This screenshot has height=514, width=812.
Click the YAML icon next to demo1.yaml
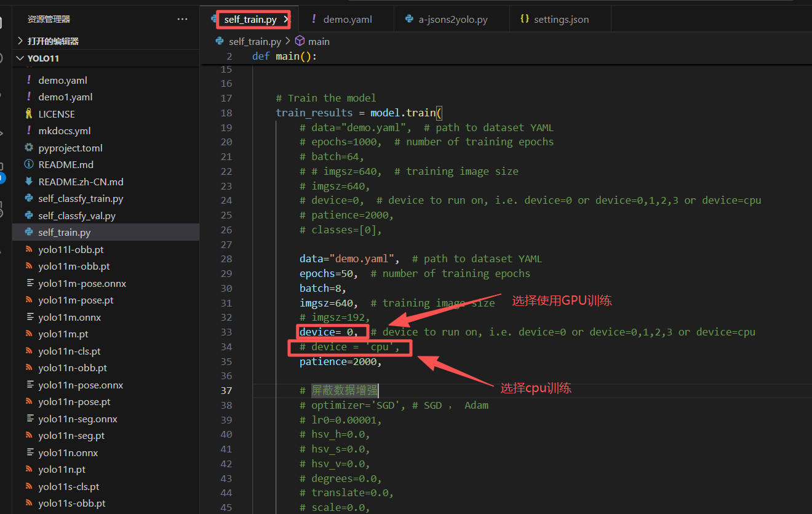pos(28,97)
